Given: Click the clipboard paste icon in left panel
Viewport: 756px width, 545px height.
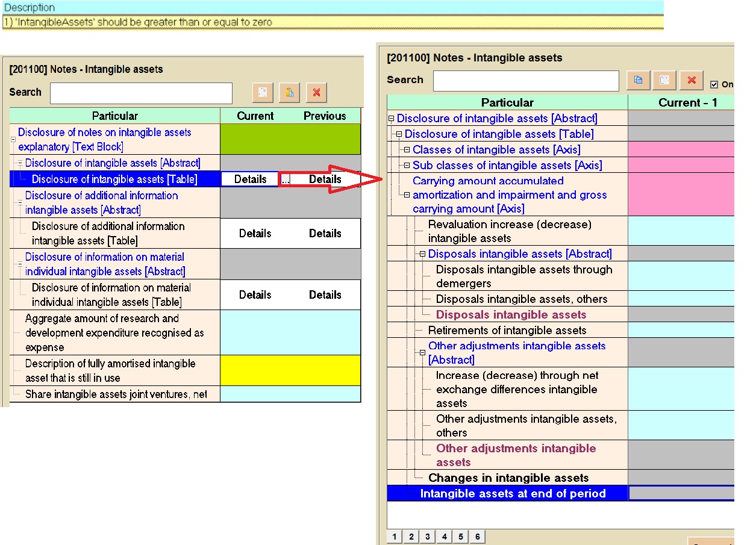Looking at the screenshot, I should (290, 93).
